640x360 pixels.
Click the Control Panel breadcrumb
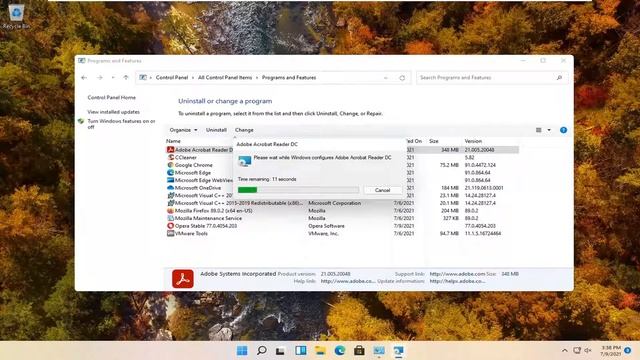click(172, 78)
